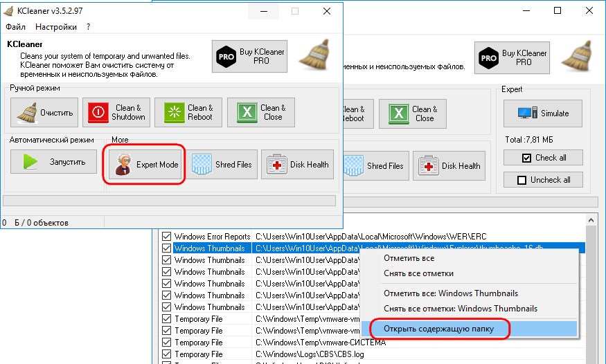Uncheck the Windows Thumbnails row directly above the first Temporary File row
The height and width of the screenshot is (364, 606).
click(167, 307)
